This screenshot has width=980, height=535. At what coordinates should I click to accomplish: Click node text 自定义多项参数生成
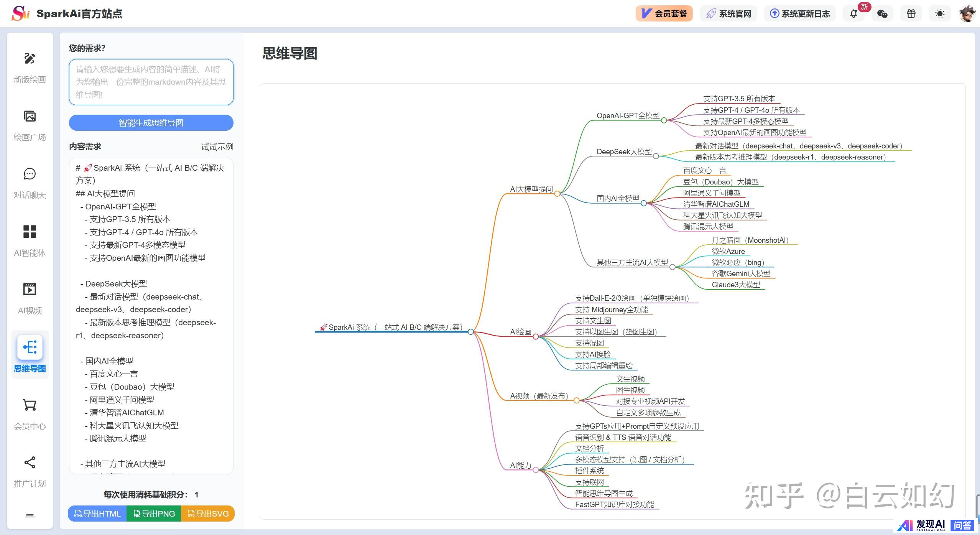pyautogui.click(x=648, y=413)
